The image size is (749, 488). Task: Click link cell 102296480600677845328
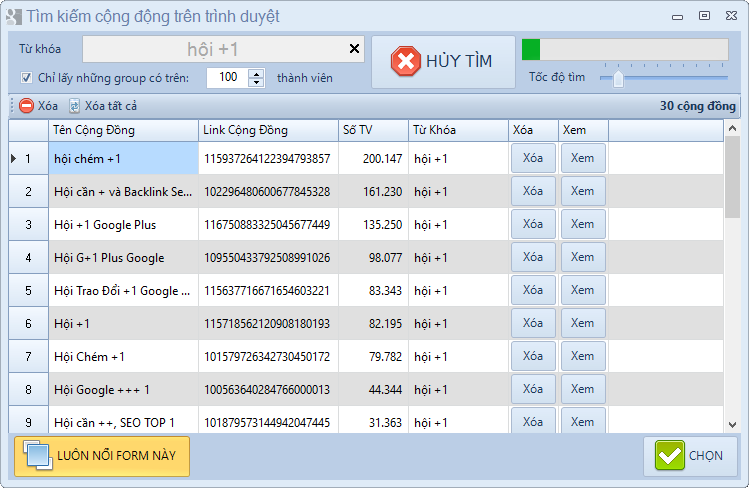click(268, 191)
